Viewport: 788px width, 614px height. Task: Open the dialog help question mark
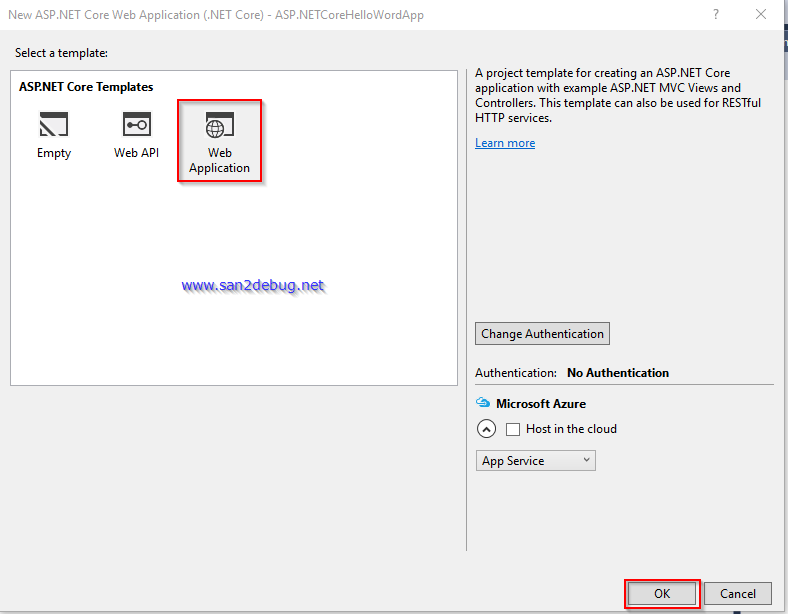click(716, 14)
